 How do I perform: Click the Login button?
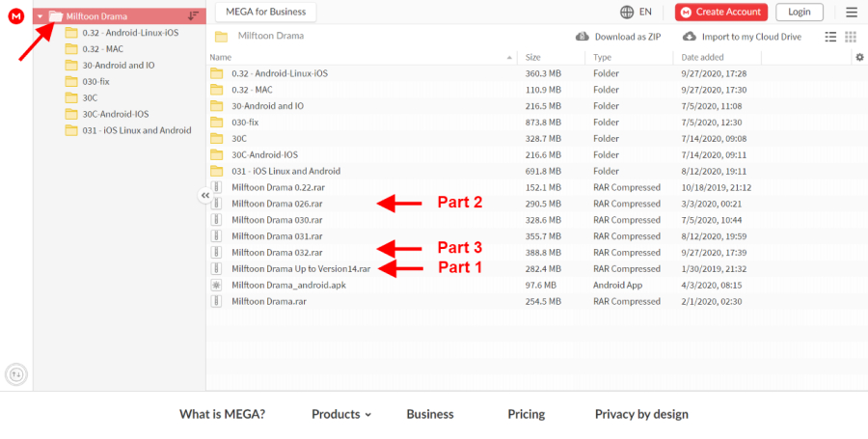(800, 12)
